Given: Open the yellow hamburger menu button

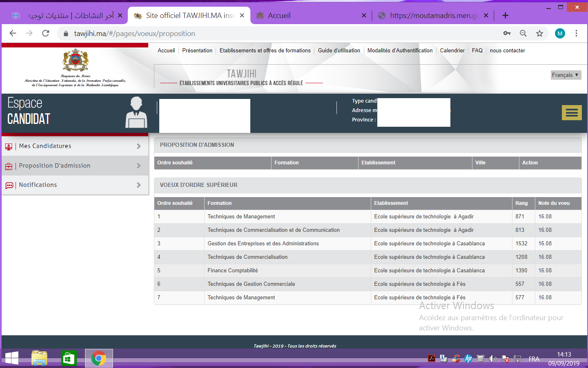Looking at the screenshot, I should pyautogui.click(x=572, y=113).
